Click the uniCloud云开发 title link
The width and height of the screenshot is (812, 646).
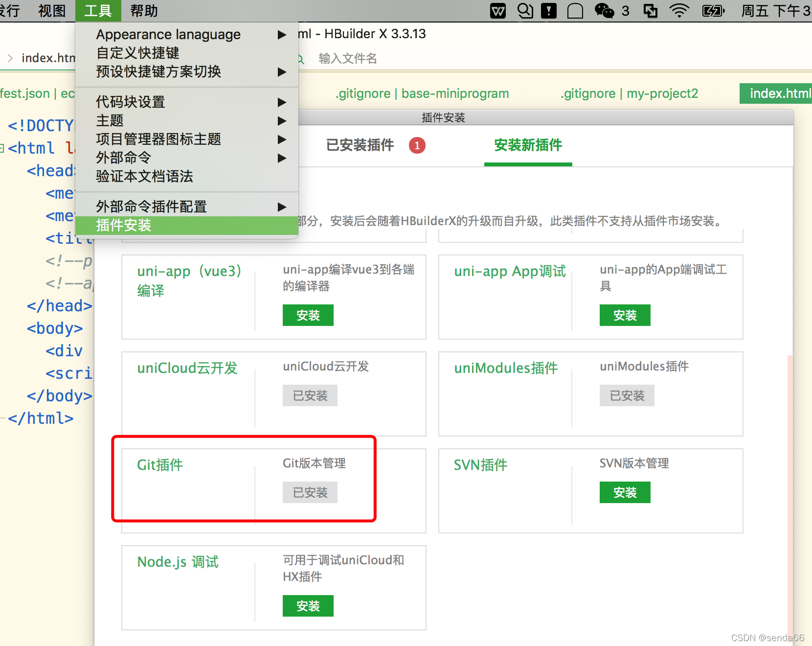click(x=187, y=368)
